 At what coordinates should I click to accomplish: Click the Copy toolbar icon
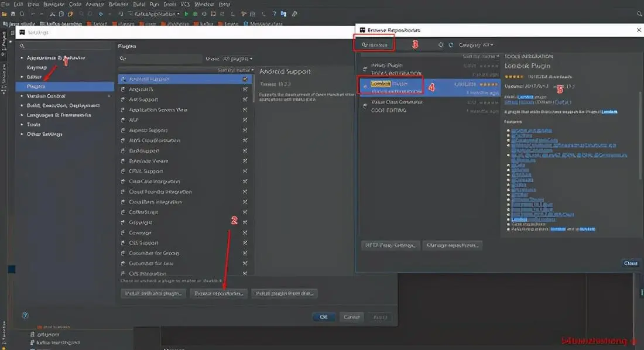tap(61, 14)
